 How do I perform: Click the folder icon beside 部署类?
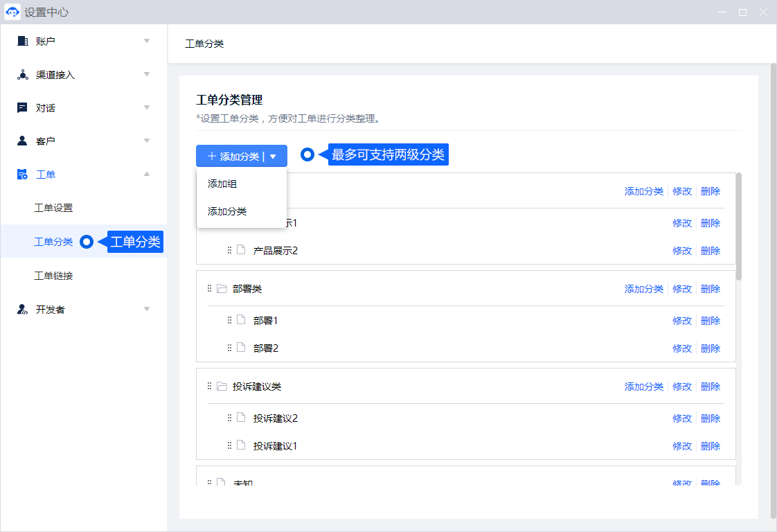click(222, 289)
